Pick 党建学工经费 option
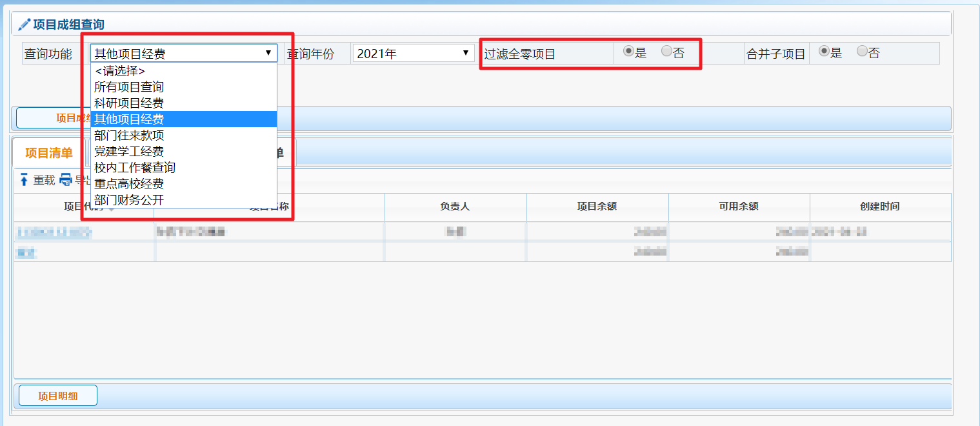980x426 pixels. pos(129,152)
